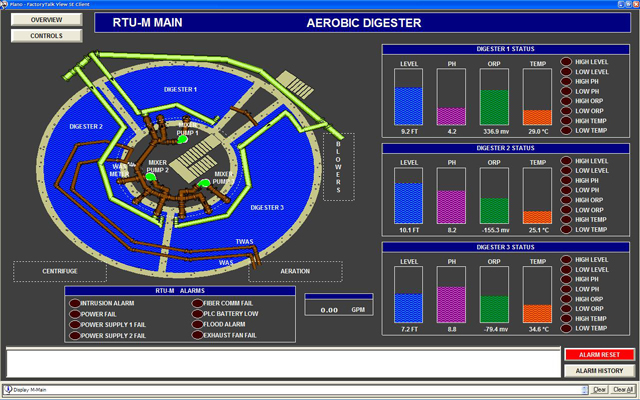Click the Flood Alarm indicator light
The image size is (640, 400).
(x=193, y=324)
